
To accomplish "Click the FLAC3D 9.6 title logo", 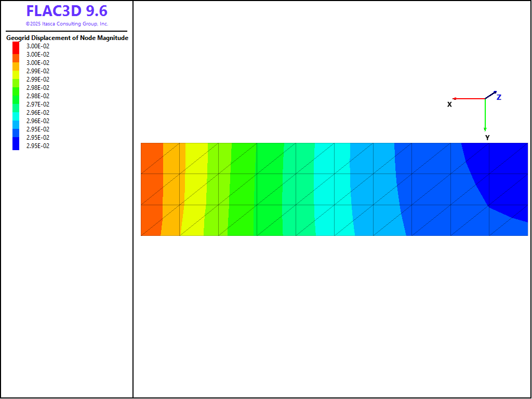I will (x=66, y=11).
